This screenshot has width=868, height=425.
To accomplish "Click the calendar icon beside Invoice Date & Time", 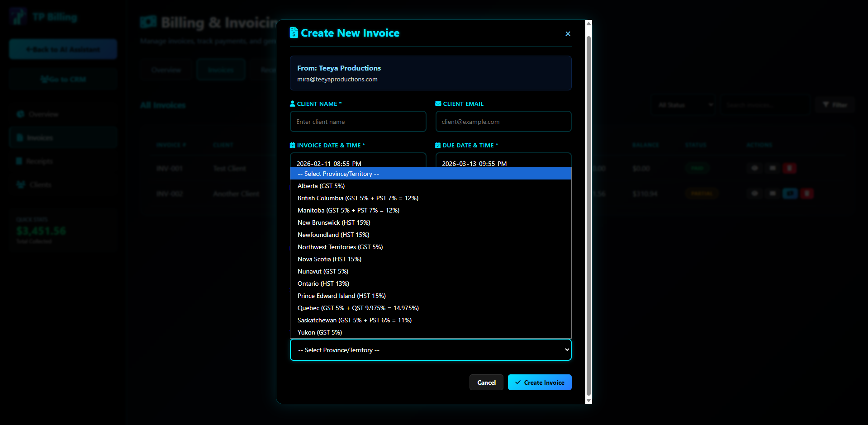I will [293, 146].
